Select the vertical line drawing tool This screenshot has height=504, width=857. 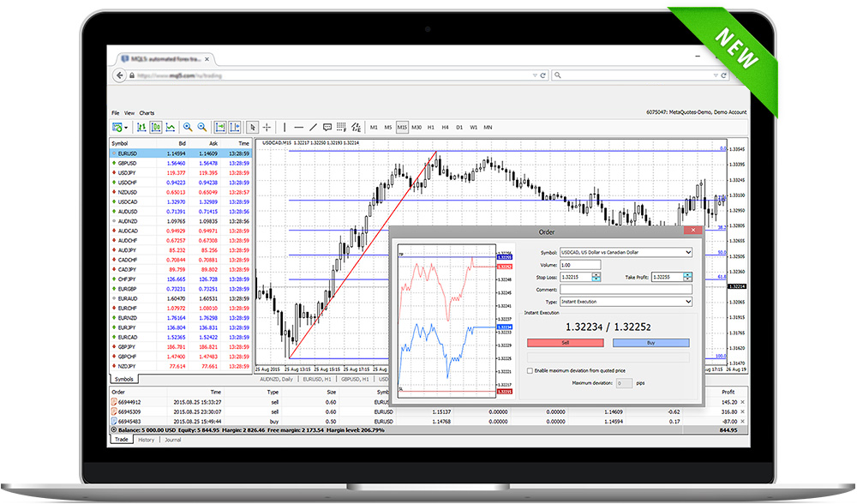pos(285,128)
